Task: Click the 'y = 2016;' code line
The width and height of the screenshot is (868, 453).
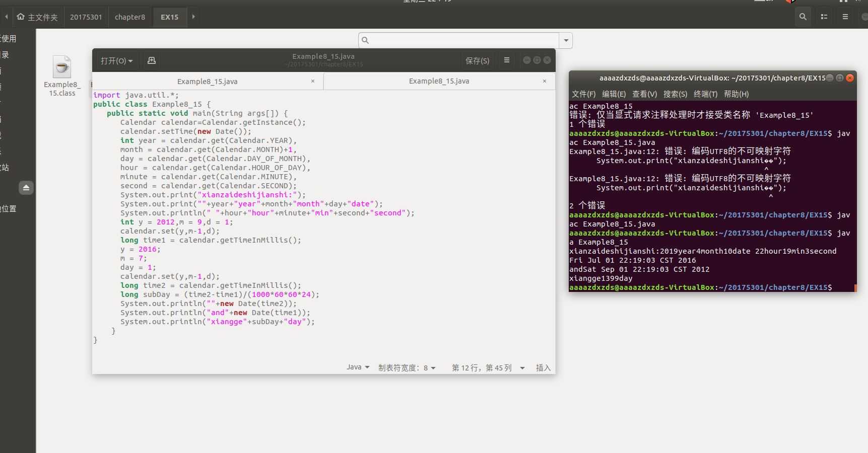Action: [141, 249]
